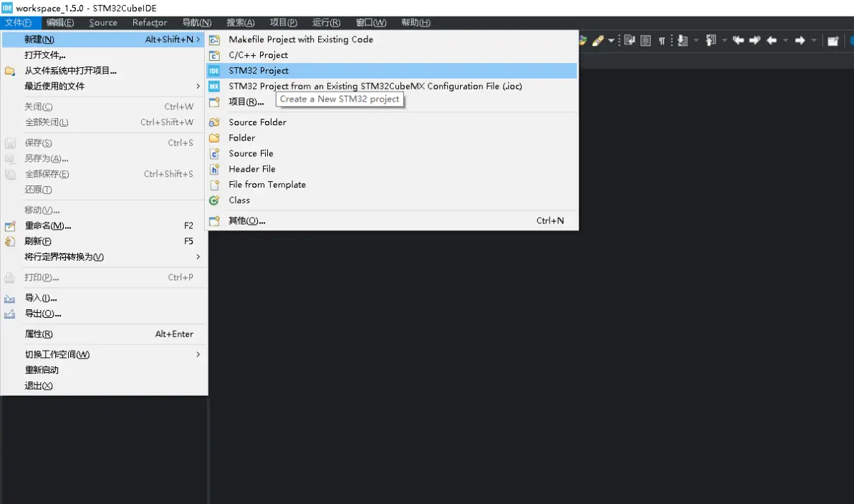Select 退出(X) exit entry
Image resolution: width=854 pixels, height=504 pixels.
[x=104, y=386]
